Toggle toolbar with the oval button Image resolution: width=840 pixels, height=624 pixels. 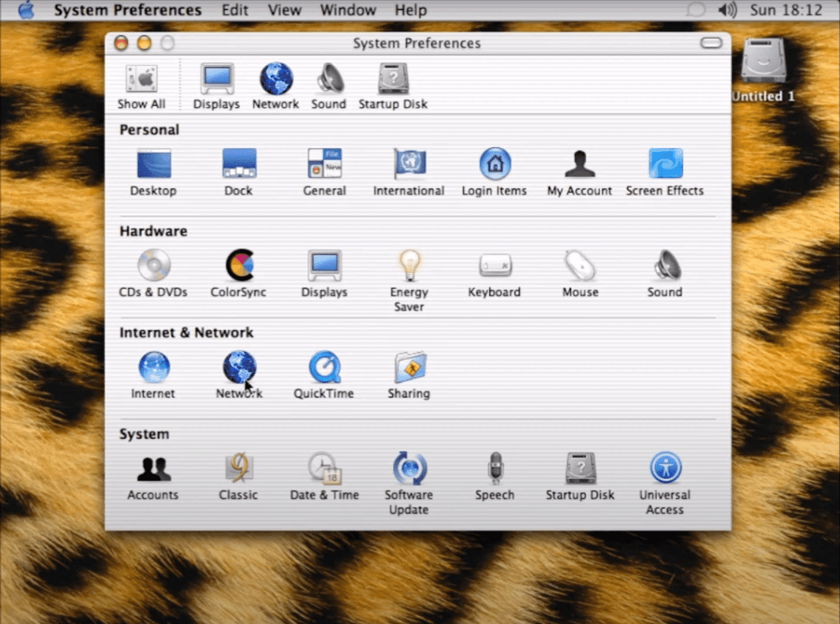click(x=711, y=43)
